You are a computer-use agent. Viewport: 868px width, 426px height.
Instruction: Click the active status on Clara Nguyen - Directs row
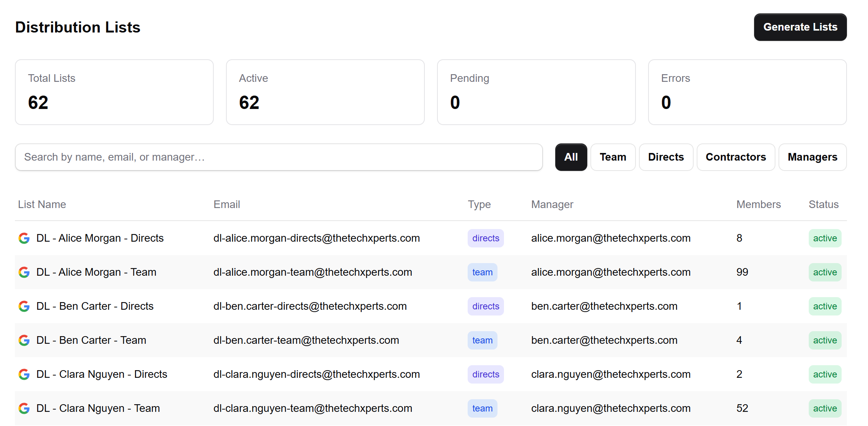coord(825,374)
